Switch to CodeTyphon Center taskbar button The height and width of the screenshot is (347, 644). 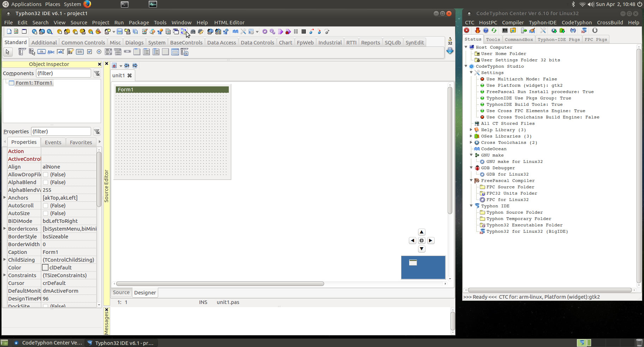point(49,343)
